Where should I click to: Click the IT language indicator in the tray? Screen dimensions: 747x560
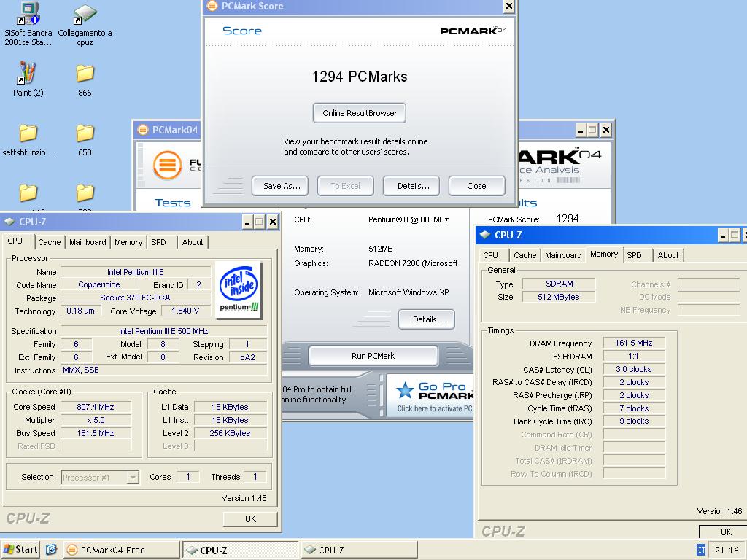[x=701, y=550]
